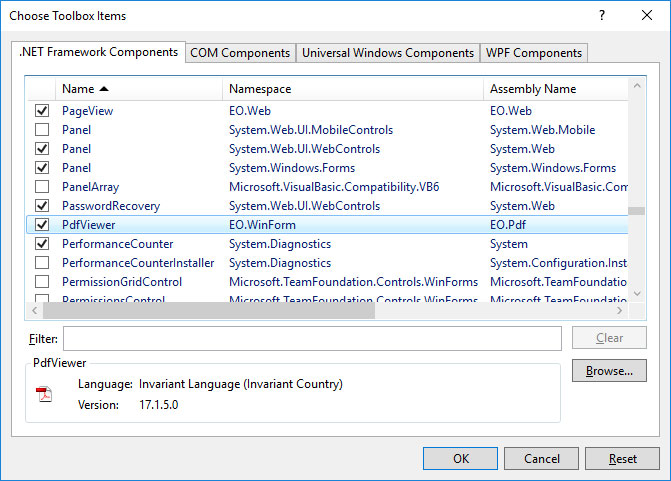The image size is (671, 481).
Task: Open the COM Components tab
Action: (x=240, y=53)
